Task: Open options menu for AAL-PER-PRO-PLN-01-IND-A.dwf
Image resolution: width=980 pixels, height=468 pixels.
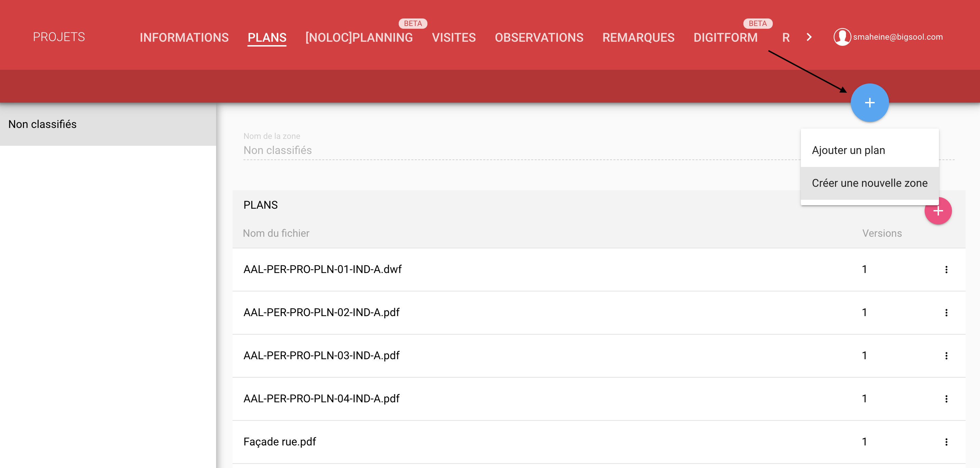Action: [x=946, y=270]
